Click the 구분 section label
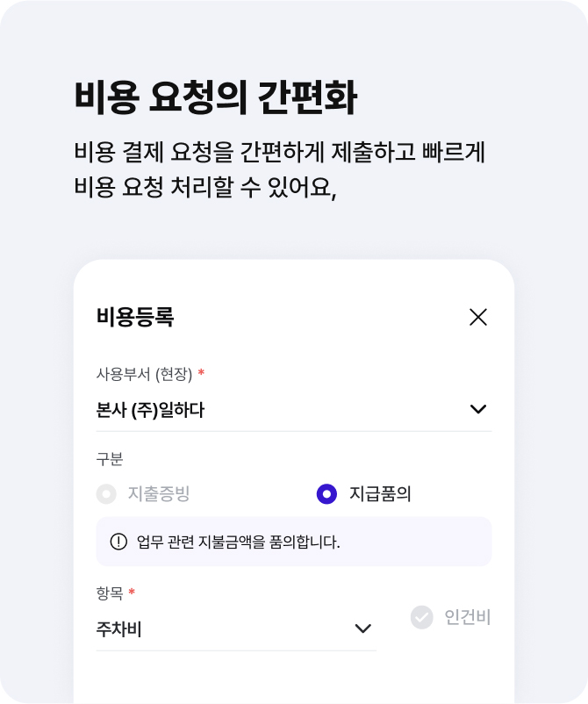 [110, 459]
